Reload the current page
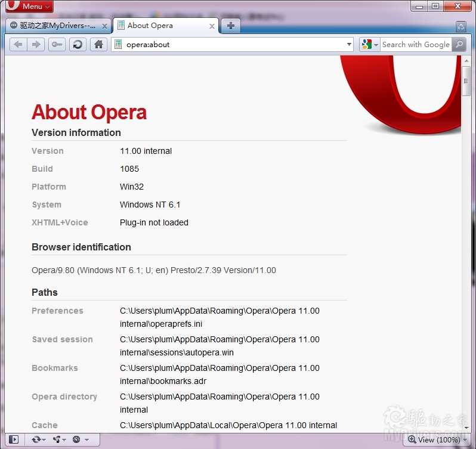 pyautogui.click(x=77, y=44)
